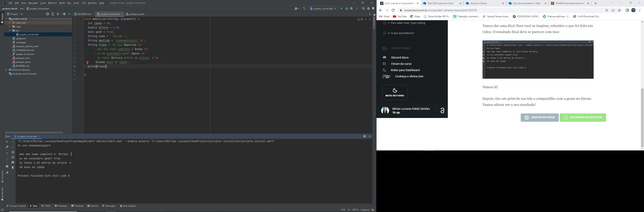Rerun program using the Run panel play icon
Image resolution: width=644 pixels, height=212 pixels.
pyautogui.click(x=7, y=142)
